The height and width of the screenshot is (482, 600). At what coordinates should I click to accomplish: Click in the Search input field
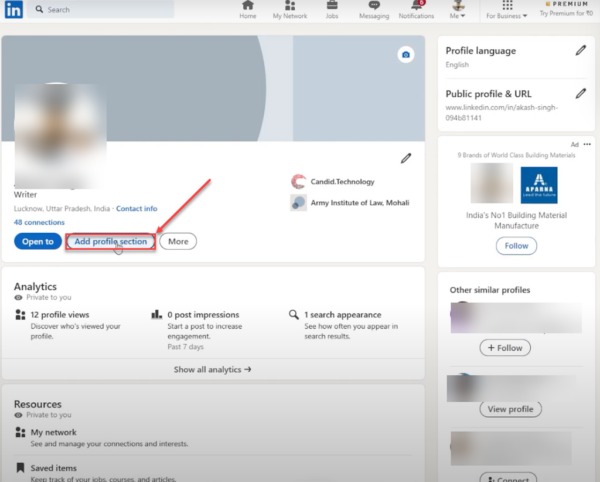coord(120,9)
